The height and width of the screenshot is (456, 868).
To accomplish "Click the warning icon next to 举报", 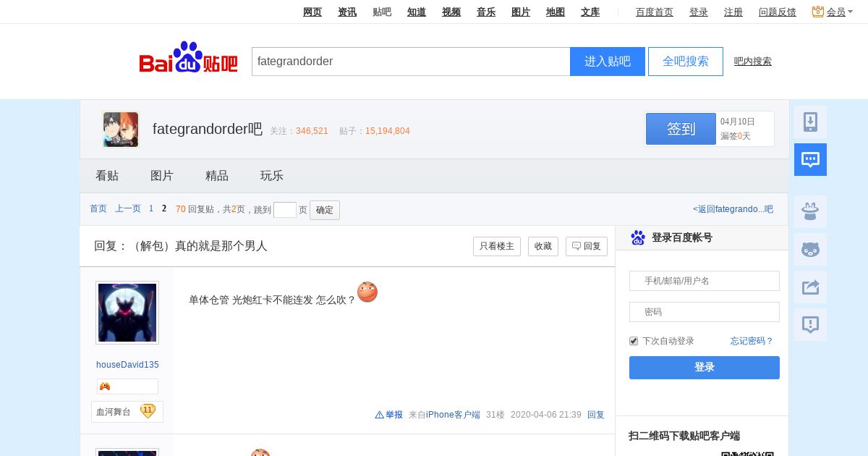I will (x=379, y=415).
